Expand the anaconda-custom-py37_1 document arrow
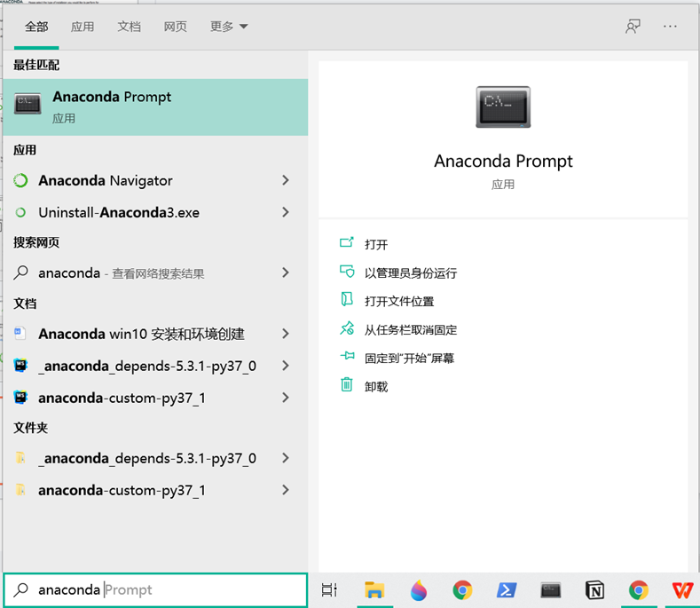This screenshot has width=700, height=608. (x=286, y=397)
